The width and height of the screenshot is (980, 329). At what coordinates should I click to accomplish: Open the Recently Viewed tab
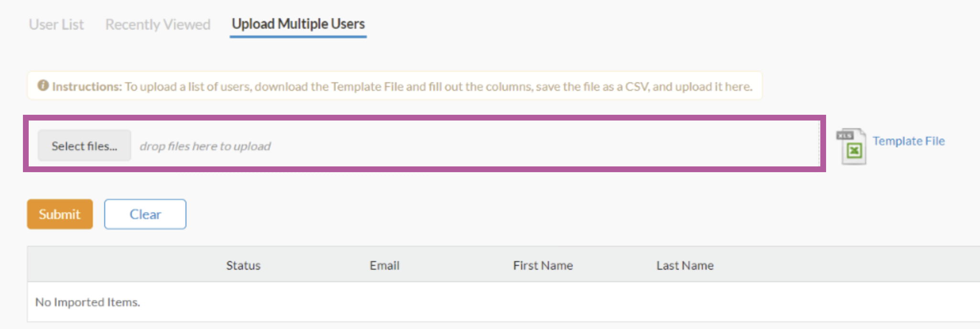click(x=158, y=24)
